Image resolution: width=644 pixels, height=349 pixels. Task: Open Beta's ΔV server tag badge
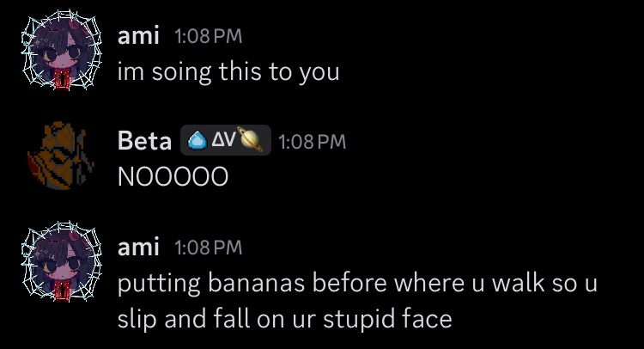point(226,140)
